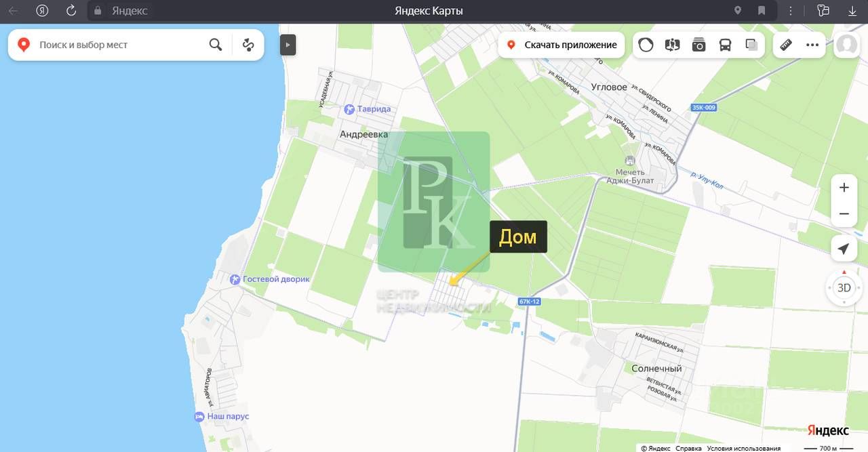Click the ул. Свидерского street label
Viewport: 868px width, 452px height.
click(651, 99)
